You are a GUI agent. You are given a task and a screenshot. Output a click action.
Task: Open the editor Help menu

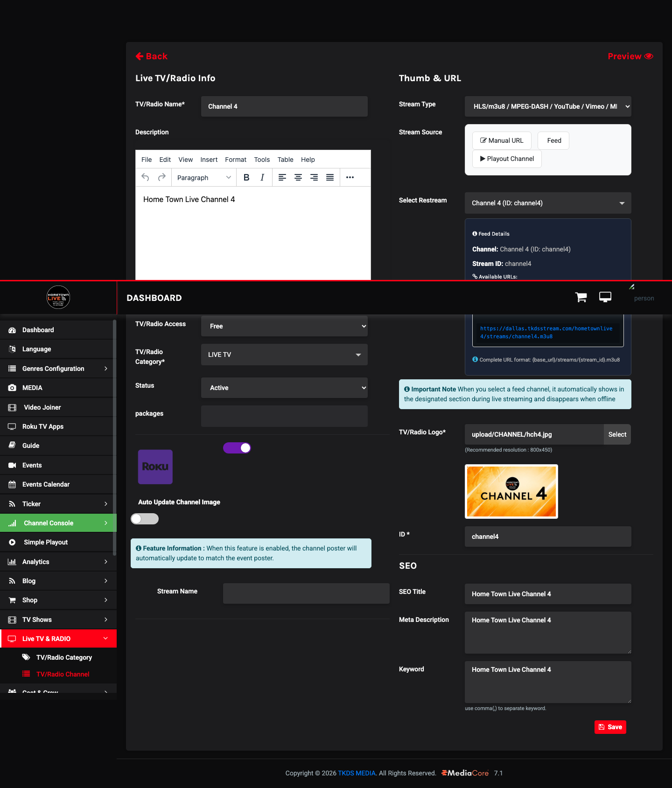pos(308,160)
